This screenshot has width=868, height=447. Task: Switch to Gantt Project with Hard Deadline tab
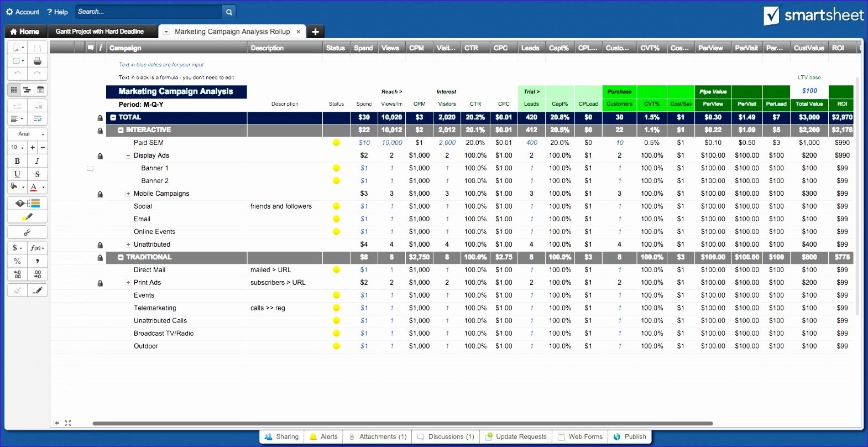coord(100,32)
